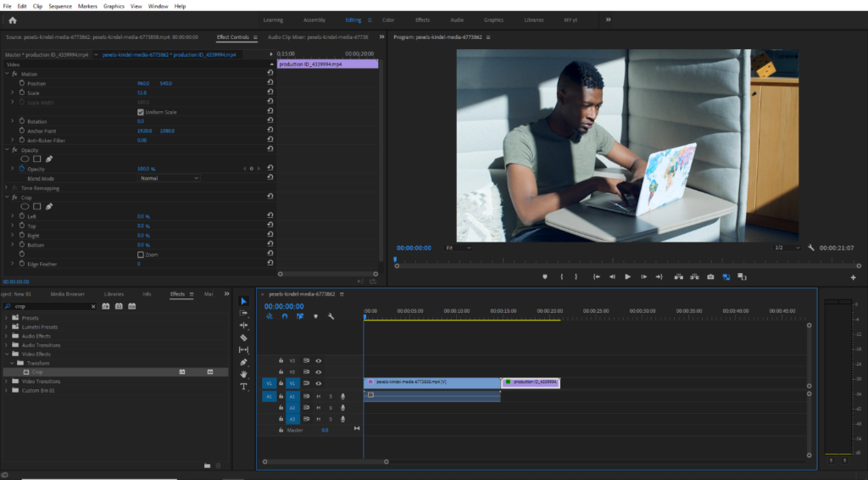Open the Blend Mode dropdown
The image size is (868, 480).
[169, 178]
